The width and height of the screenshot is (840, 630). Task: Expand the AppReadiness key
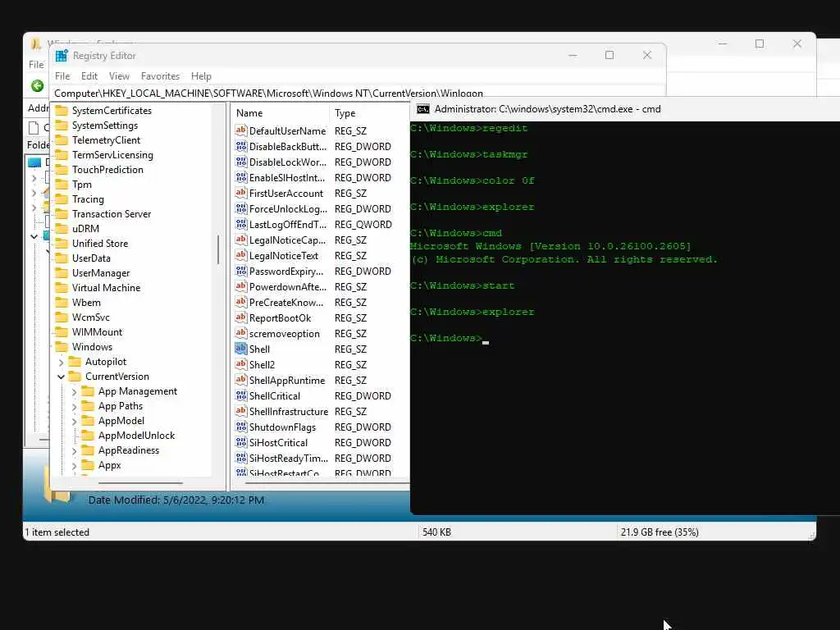(74, 450)
